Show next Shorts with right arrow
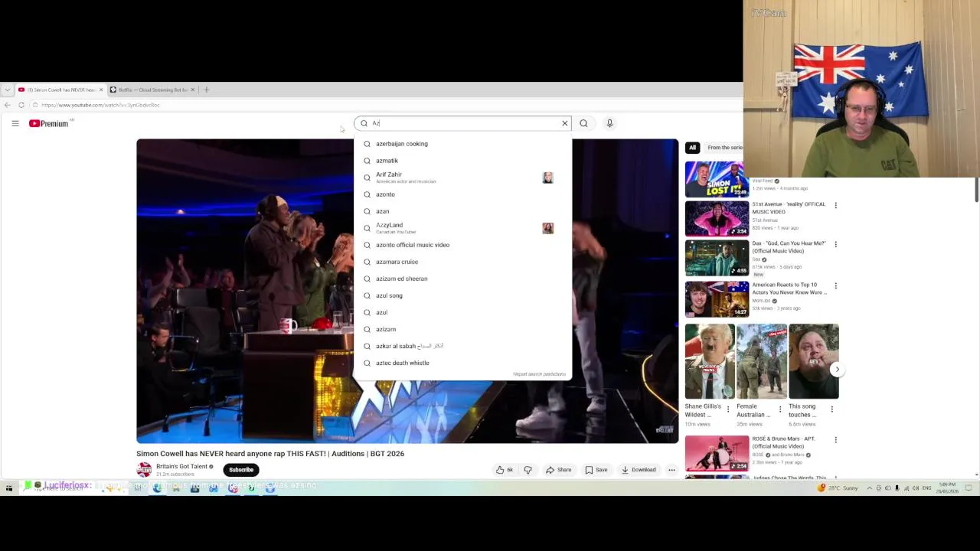 point(837,370)
